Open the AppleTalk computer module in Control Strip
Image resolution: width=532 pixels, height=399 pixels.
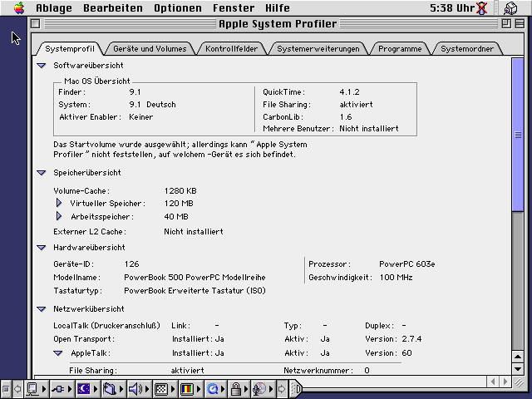coord(36,389)
